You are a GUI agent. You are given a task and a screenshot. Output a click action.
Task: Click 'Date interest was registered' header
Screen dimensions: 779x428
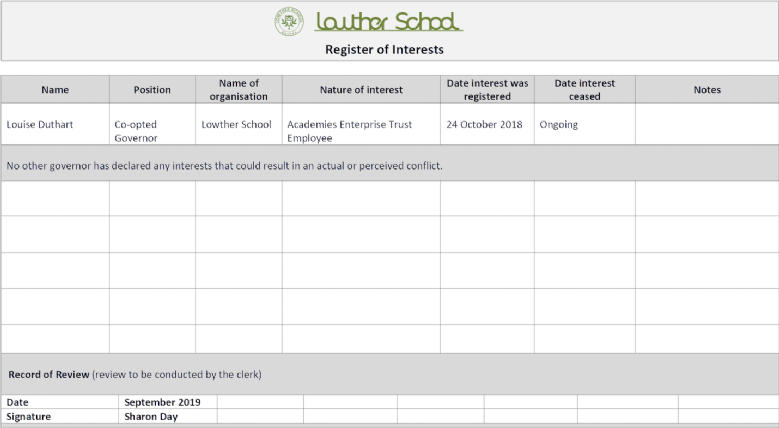(487, 89)
